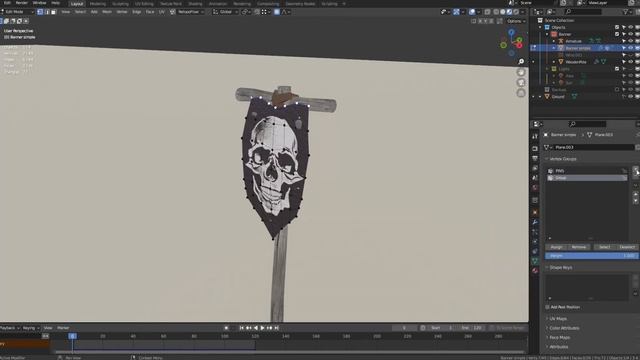Select wireframe viewport shading mode

coord(496,12)
